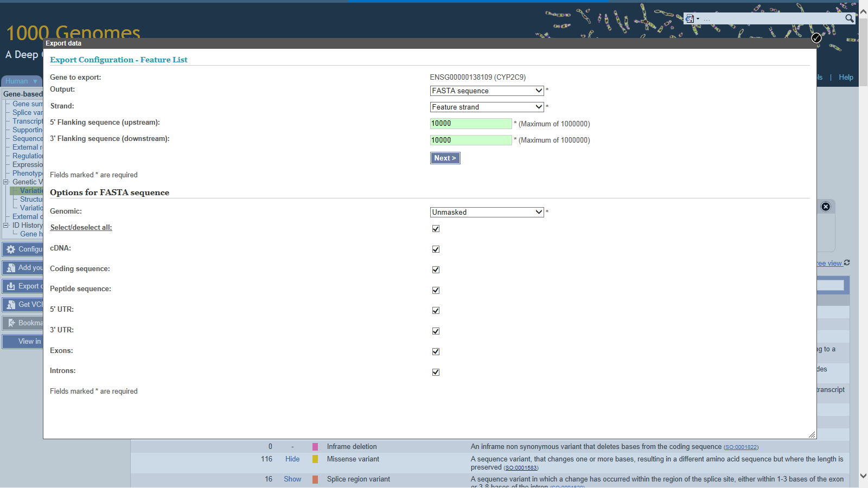Hide the Missense variant rows
The image size is (868, 488).
292,459
